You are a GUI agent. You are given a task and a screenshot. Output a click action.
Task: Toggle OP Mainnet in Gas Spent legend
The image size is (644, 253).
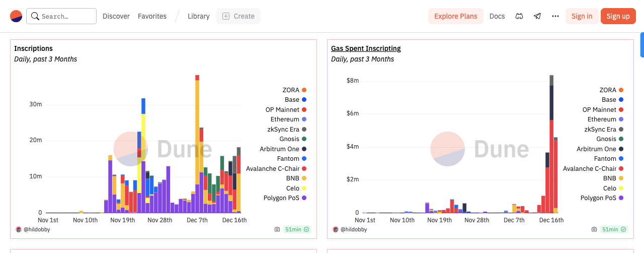tap(603, 109)
